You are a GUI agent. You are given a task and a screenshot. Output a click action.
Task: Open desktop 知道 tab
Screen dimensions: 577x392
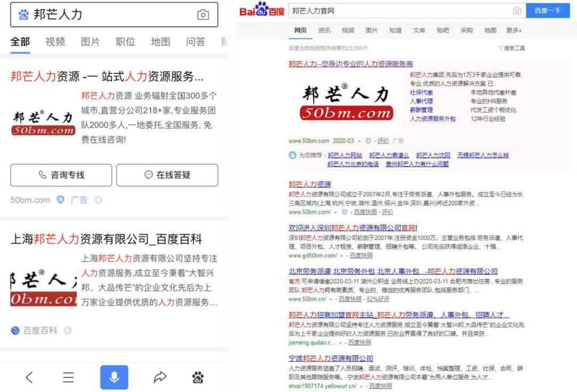pos(395,30)
